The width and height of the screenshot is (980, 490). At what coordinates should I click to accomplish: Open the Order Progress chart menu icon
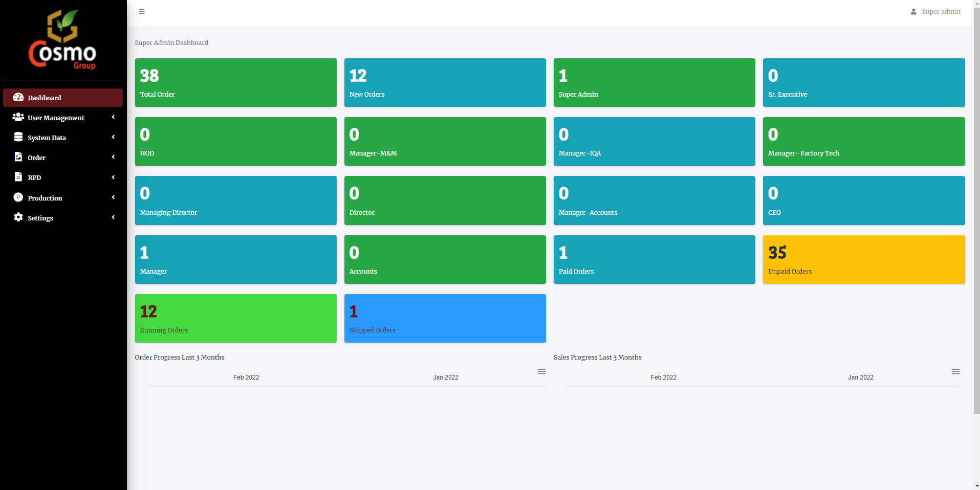pyautogui.click(x=541, y=372)
